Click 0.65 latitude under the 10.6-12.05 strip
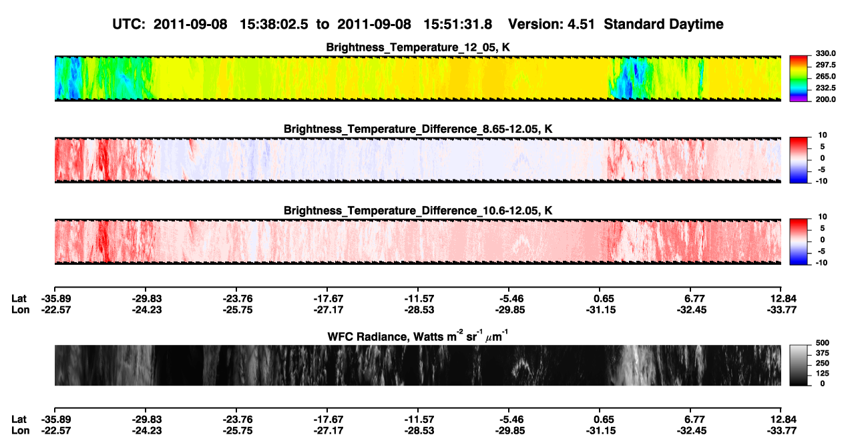The image size is (868, 445). (604, 298)
